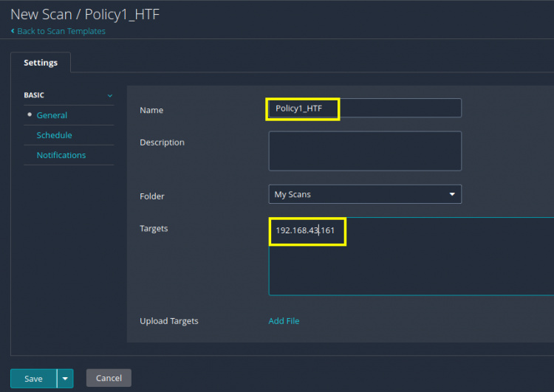
Task: Click the New Scan / Policy1_HTF page title
Action: (84, 13)
